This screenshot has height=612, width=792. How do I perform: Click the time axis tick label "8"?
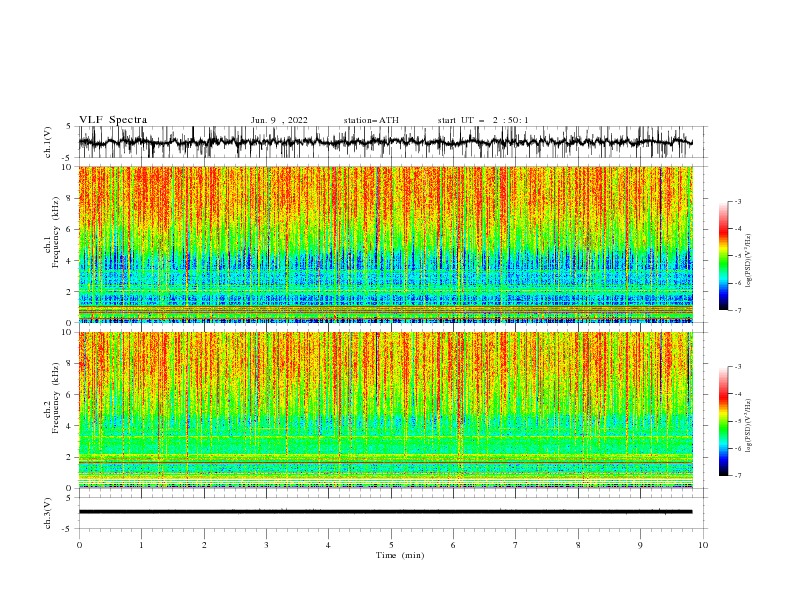click(x=578, y=545)
